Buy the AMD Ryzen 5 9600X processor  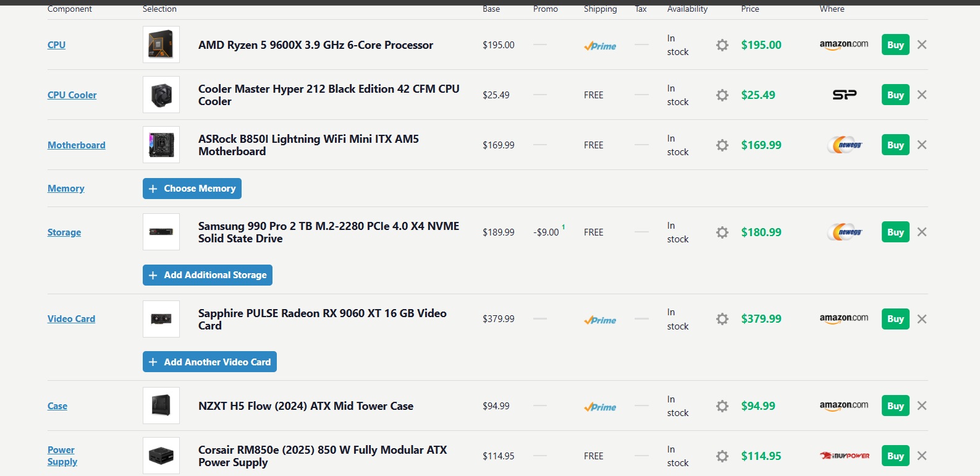895,45
